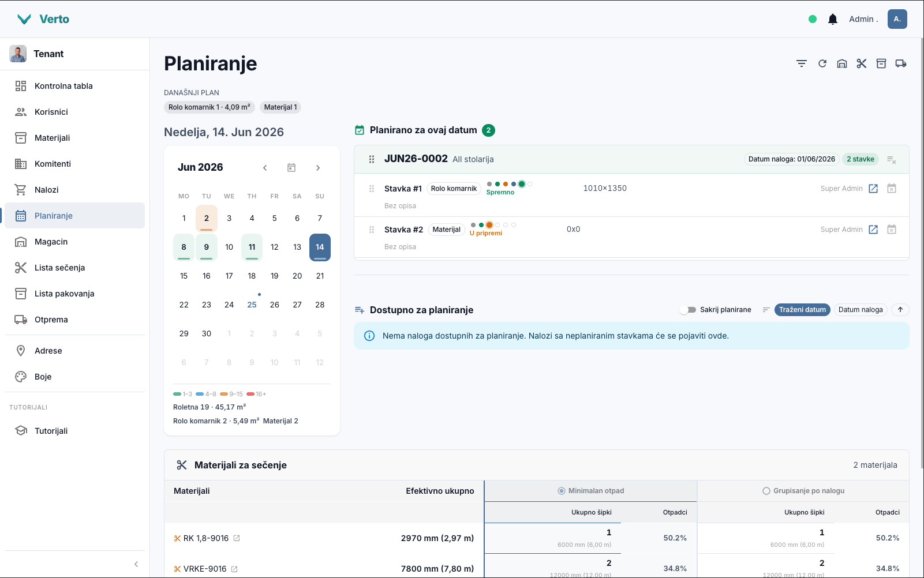The width and height of the screenshot is (924, 578).
Task: Collapse the sidebar with the bottom chevron
Action: coord(136,564)
